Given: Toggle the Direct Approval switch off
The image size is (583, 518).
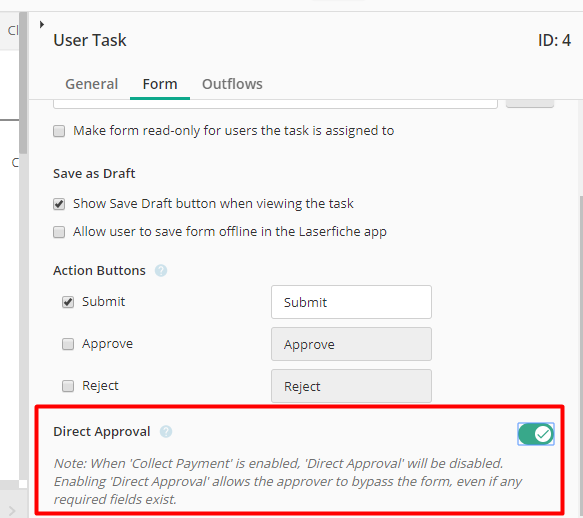Looking at the screenshot, I should tap(535, 434).
